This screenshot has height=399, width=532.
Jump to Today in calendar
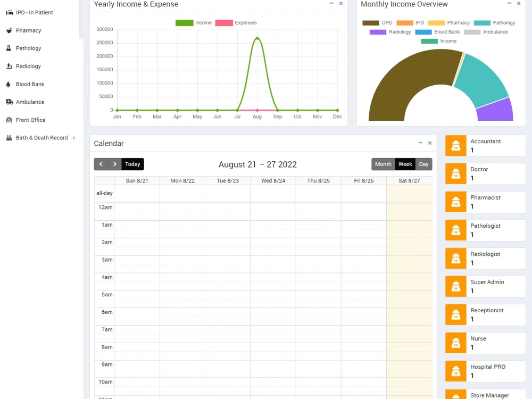(132, 164)
